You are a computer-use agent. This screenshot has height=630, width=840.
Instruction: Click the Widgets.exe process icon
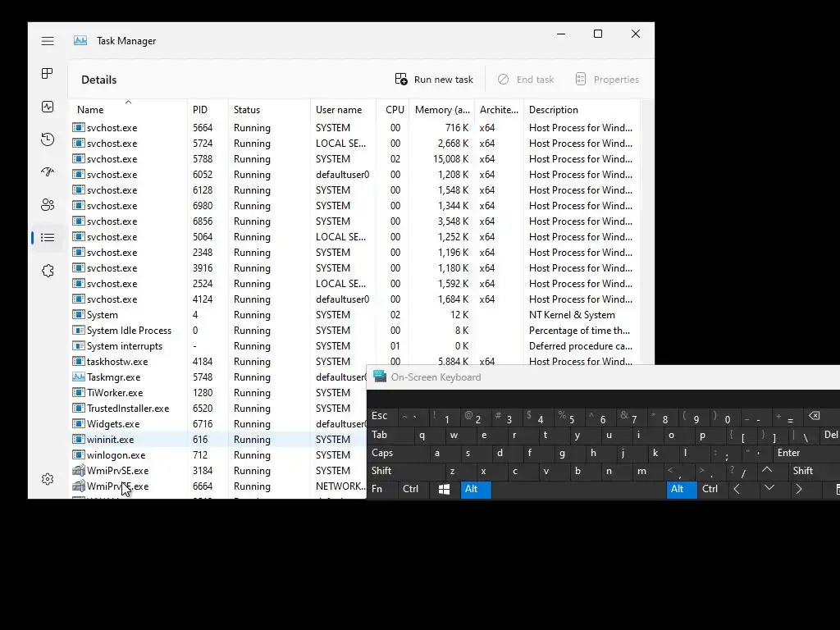(x=79, y=424)
